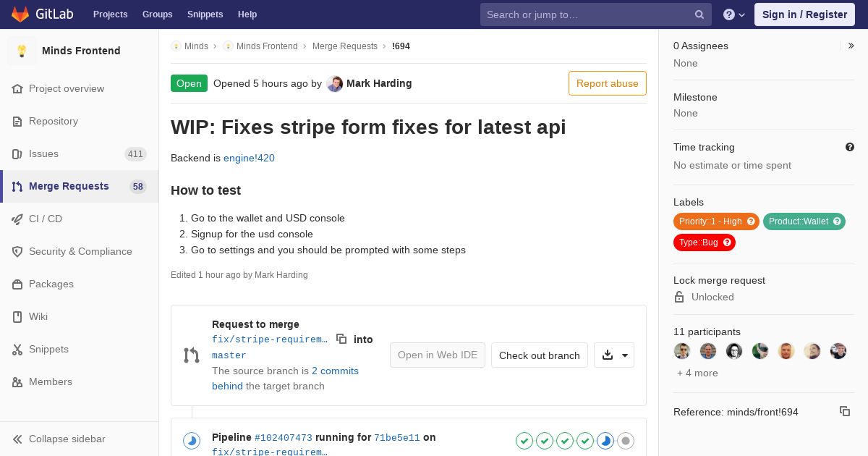Click the Unlocked padlock icon

[679, 297]
